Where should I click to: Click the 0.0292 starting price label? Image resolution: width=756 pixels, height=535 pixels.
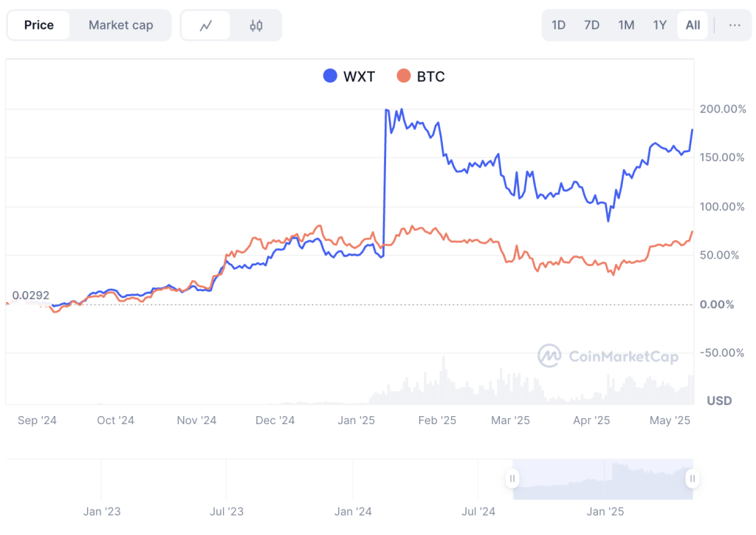[x=31, y=296]
